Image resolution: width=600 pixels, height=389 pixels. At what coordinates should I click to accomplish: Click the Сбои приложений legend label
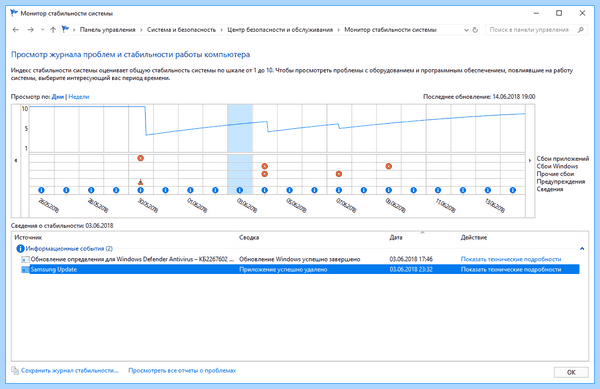click(x=563, y=158)
